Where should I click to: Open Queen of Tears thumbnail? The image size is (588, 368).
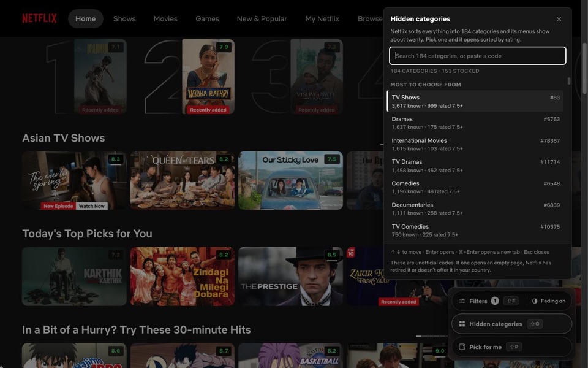click(183, 180)
